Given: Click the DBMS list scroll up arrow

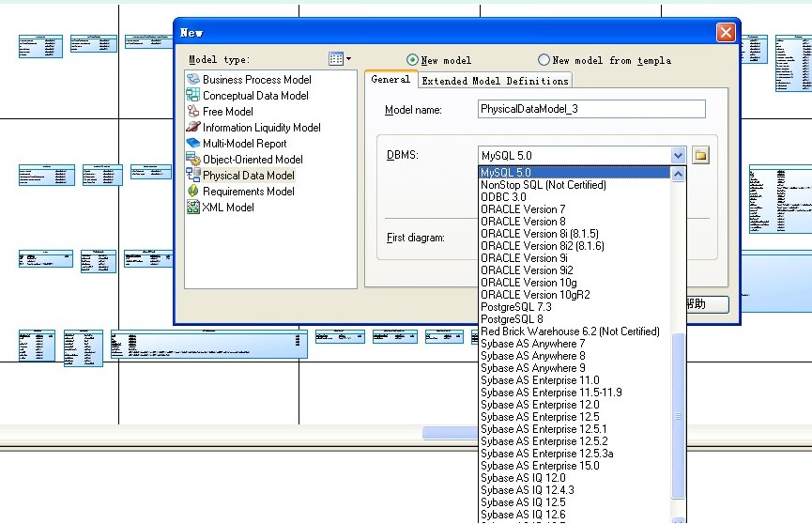Looking at the screenshot, I should [678, 174].
